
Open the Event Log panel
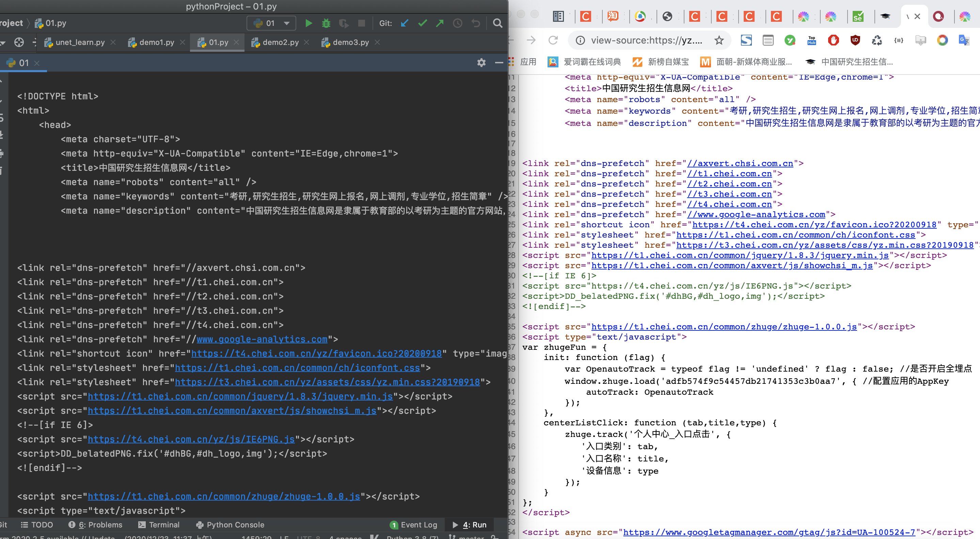pos(413,525)
